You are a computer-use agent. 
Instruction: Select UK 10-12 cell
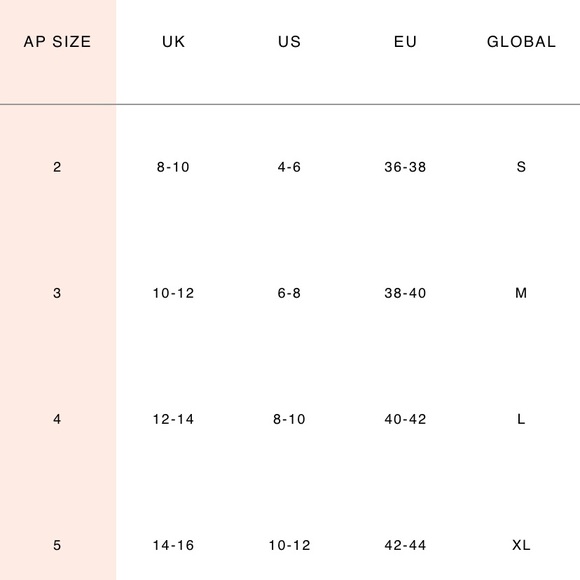pos(173,293)
